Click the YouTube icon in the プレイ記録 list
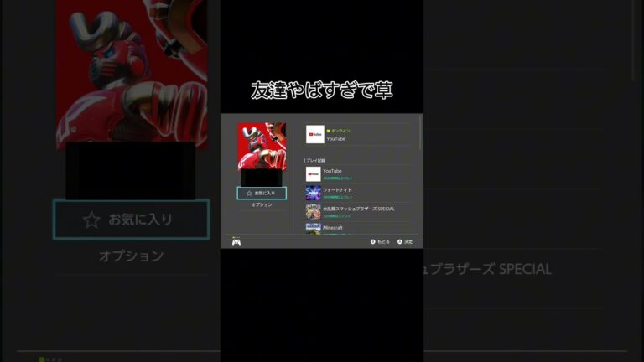Viewport: 644px width, 362px height. 313,174
